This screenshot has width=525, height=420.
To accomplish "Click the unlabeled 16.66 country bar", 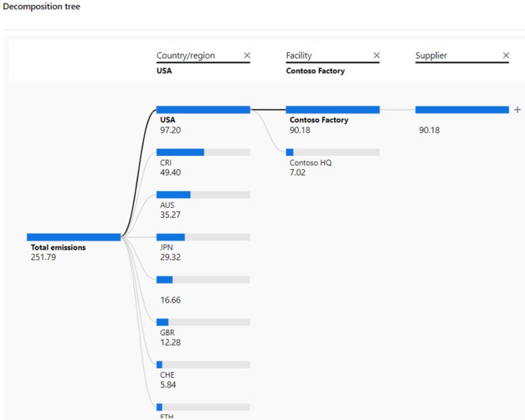I will [203, 279].
